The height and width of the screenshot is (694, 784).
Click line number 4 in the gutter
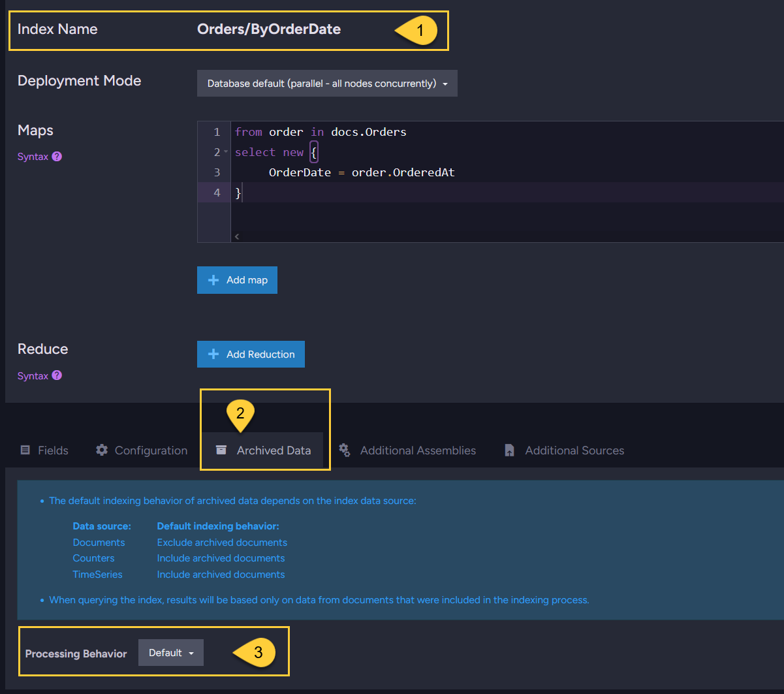click(217, 193)
